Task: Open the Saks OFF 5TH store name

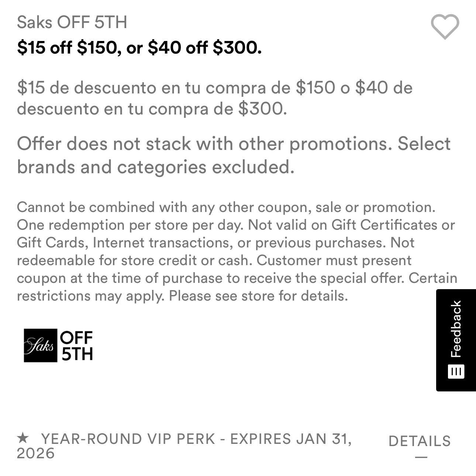Action: pyautogui.click(x=72, y=22)
